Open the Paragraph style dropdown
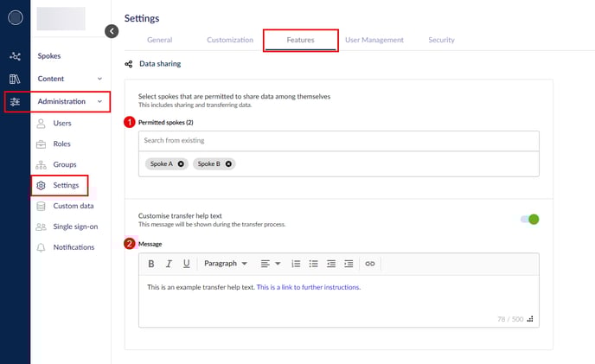 (x=226, y=264)
